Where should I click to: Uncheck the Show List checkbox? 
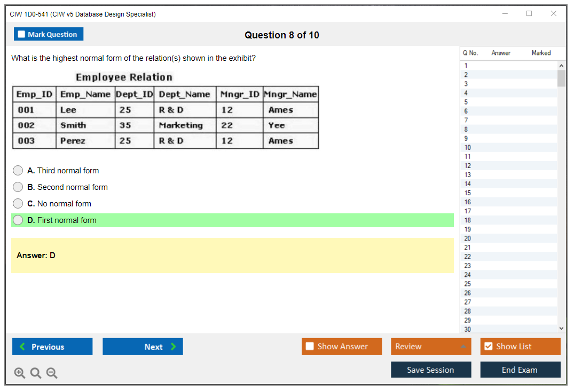click(488, 347)
